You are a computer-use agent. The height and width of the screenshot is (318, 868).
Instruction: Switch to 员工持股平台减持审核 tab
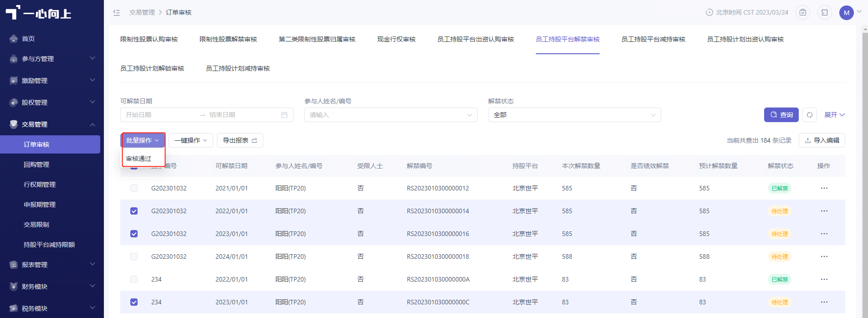(653, 39)
